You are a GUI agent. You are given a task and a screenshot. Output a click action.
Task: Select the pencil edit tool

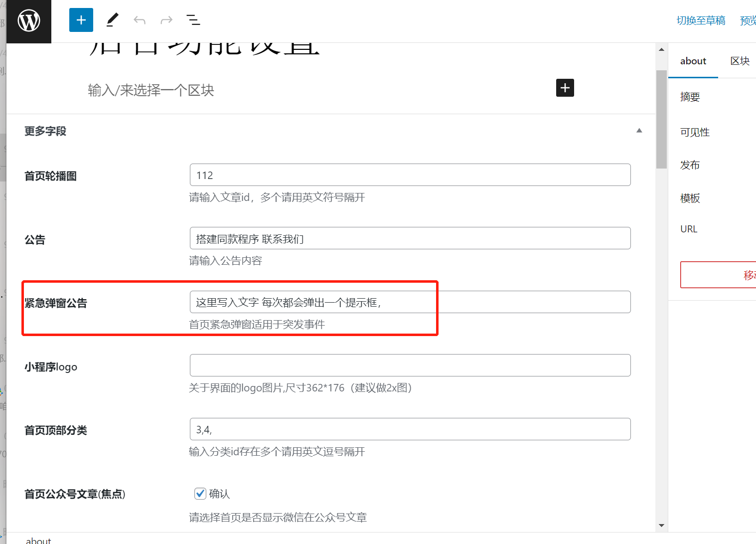coord(113,20)
